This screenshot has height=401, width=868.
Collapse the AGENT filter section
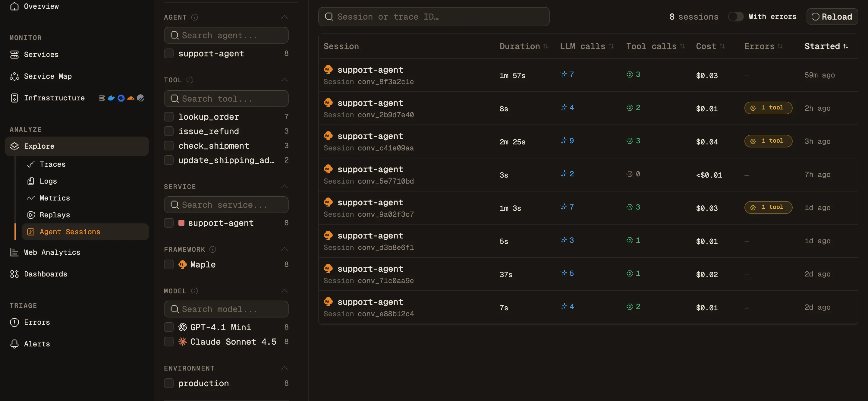tap(285, 17)
